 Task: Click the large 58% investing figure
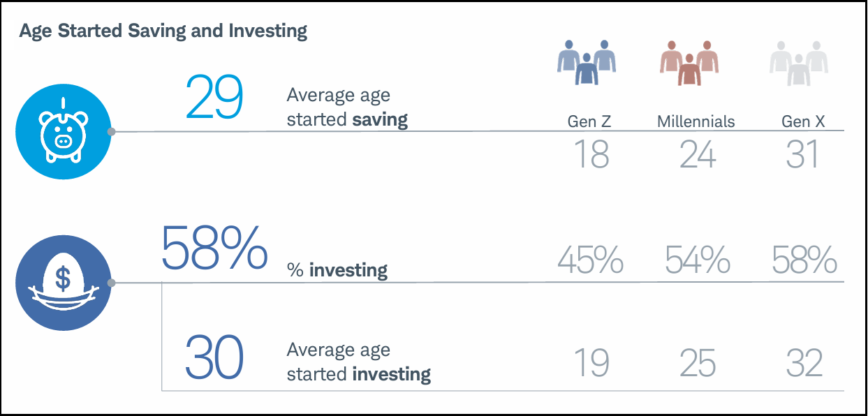pos(214,248)
